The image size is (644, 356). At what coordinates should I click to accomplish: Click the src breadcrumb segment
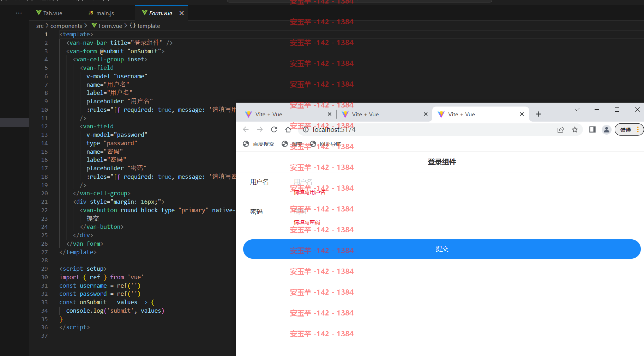(40, 26)
